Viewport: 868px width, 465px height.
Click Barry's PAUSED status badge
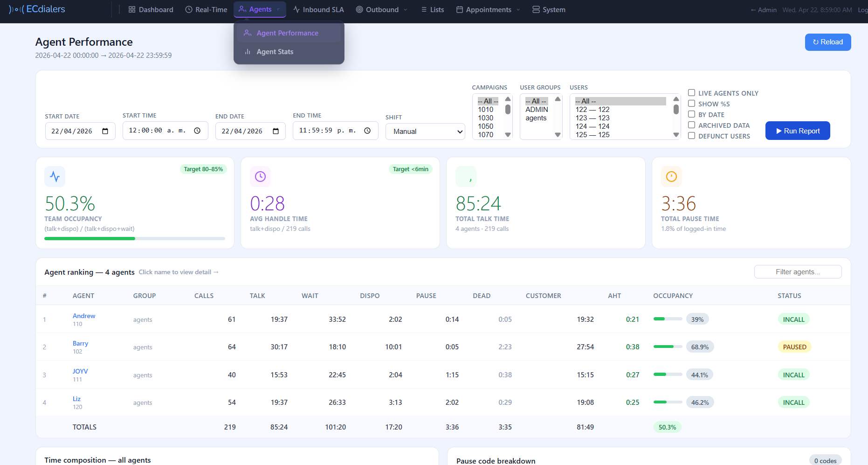pyautogui.click(x=794, y=347)
